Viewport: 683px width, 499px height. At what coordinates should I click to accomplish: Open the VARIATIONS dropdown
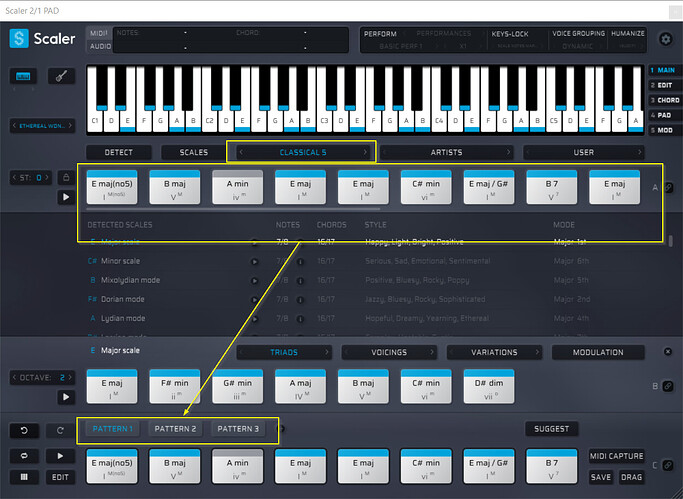(x=494, y=352)
